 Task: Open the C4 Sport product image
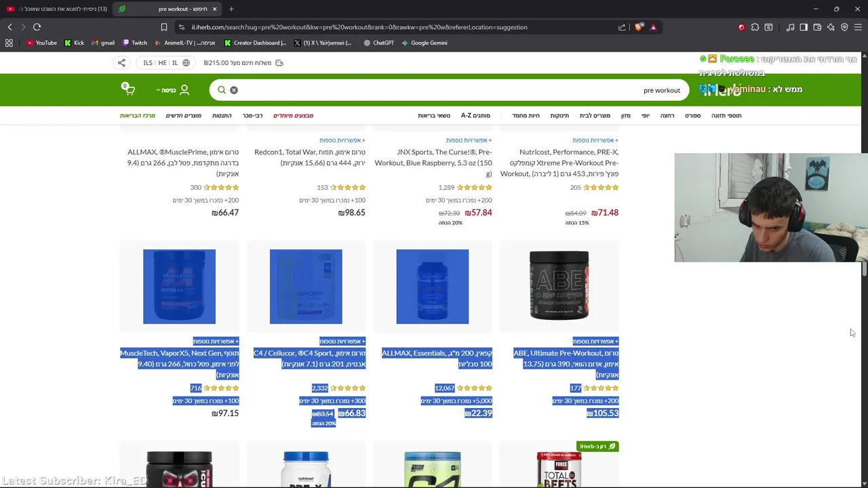coord(306,286)
